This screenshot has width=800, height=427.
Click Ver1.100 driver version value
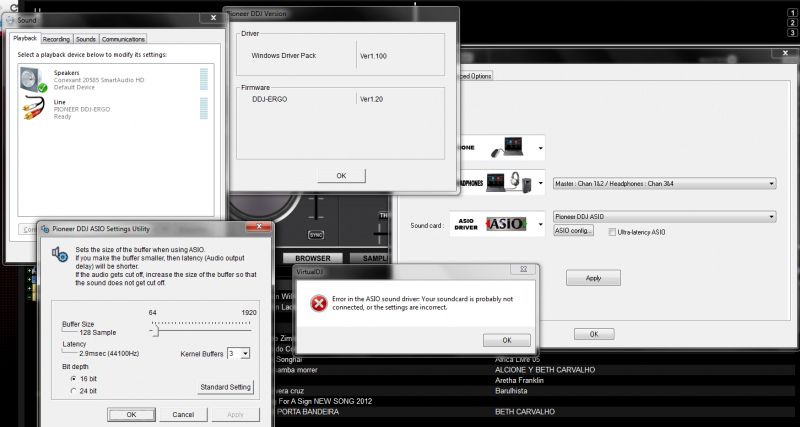pos(373,56)
